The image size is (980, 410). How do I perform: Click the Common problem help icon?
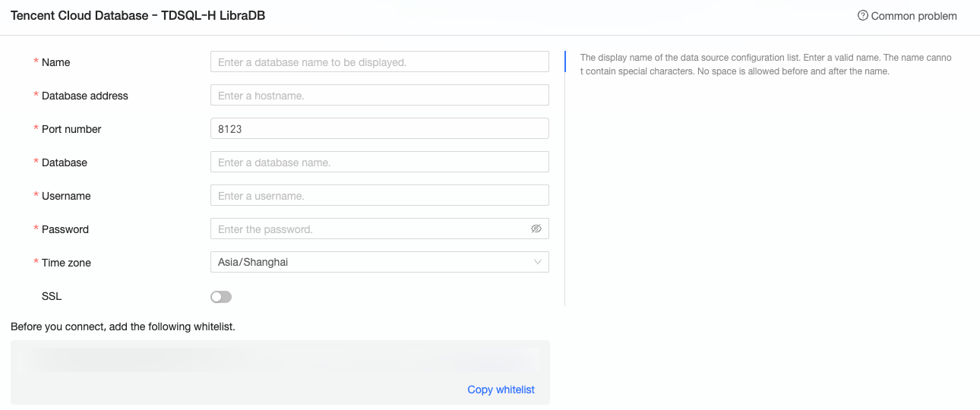862,15
